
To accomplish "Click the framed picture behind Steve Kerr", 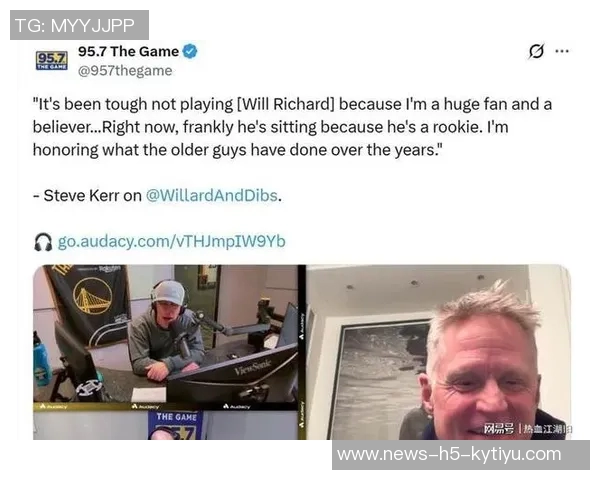I will [379, 379].
